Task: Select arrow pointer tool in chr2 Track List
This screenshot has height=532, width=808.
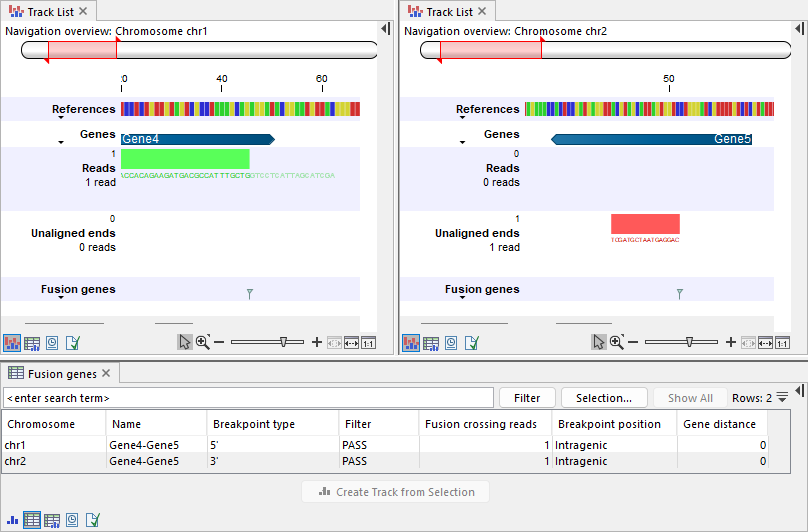Action: point(598,342)
